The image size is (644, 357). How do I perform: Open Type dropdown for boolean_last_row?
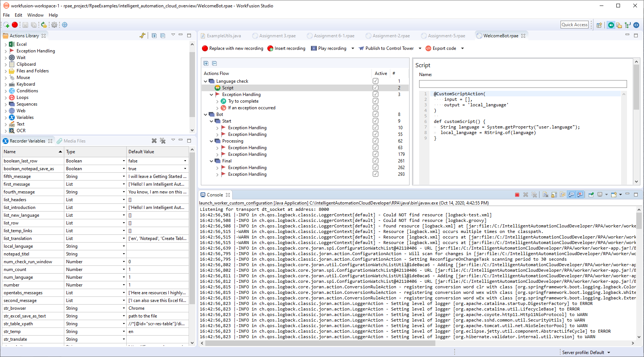click(x=124, y=161)
